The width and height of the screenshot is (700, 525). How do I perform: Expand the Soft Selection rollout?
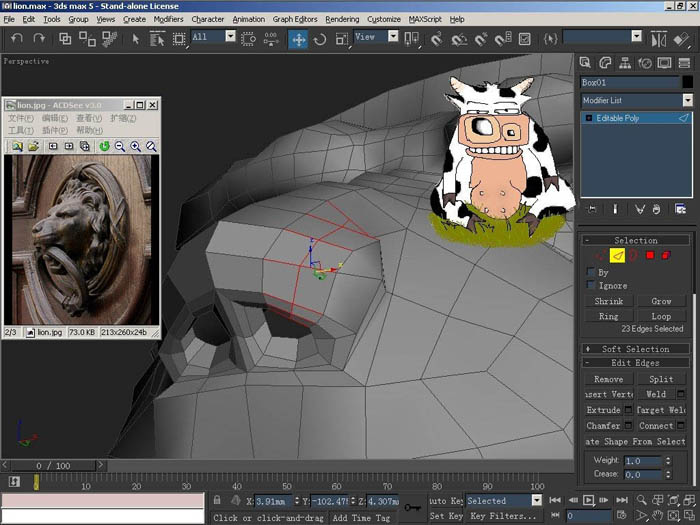click(x=636, y=349)
